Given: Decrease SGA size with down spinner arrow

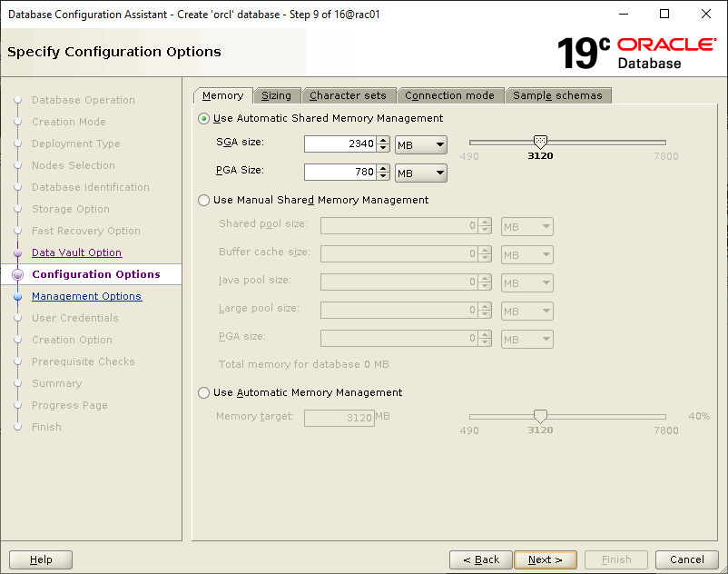Looking at the screenshot, I should [383, 148].
